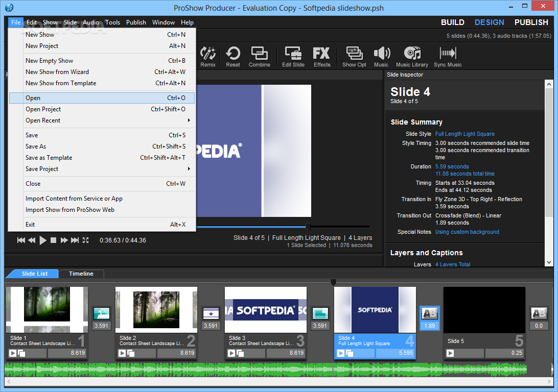
Task: Click the preview playback position slider
Action: (x=308, y=227)
